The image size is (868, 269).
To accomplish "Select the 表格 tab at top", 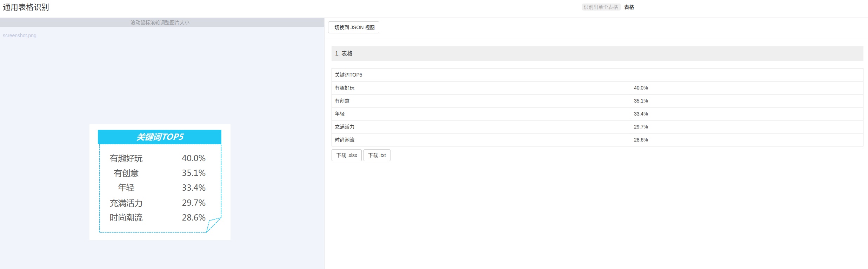I will click(629, 7).
